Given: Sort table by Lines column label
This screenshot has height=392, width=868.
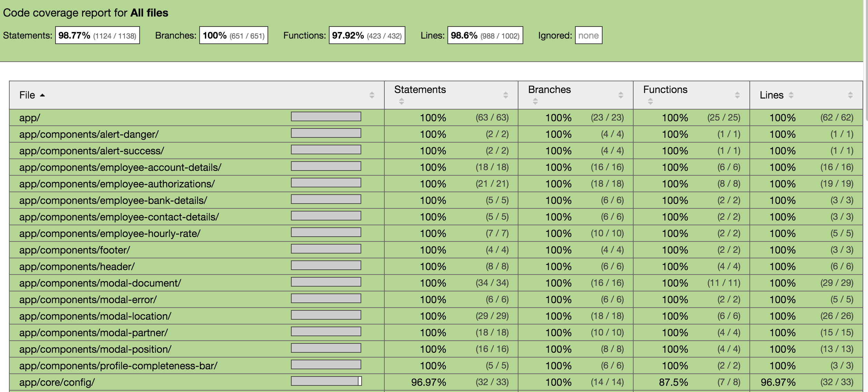Looking at the screenshot, I should pos(771,95).
